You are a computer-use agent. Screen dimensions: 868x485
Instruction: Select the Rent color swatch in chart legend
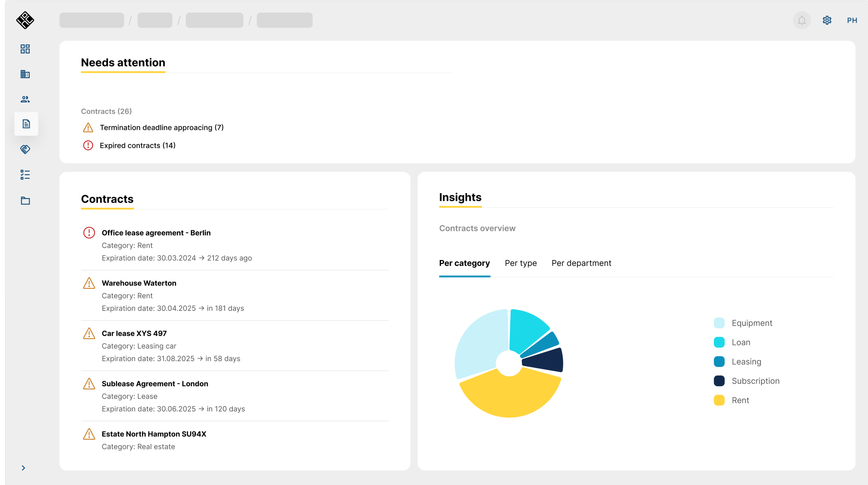tap(719, 400)
